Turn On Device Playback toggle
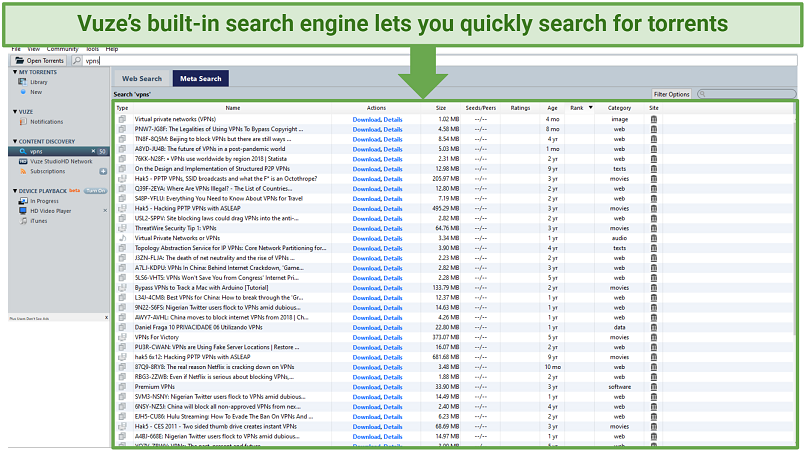This screenshot has height=451, width=806. pos(96,191)
